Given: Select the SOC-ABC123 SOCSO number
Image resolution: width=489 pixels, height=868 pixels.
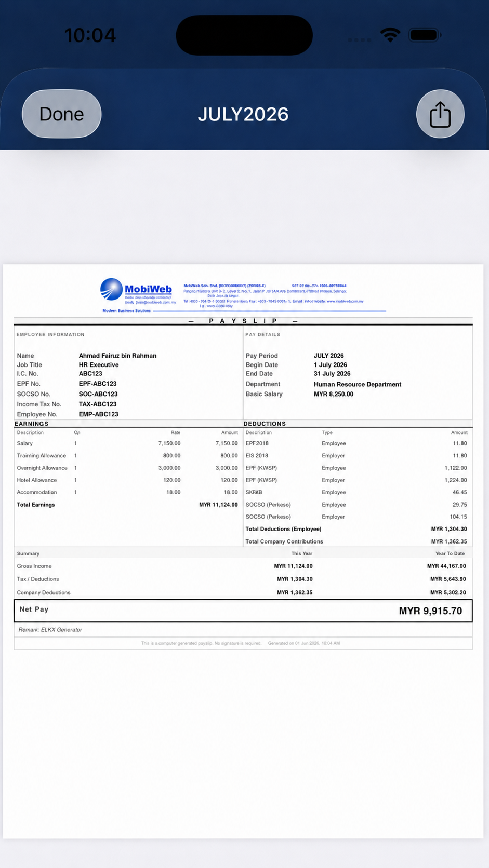Looking at the screenshot, I should [98, 394].
